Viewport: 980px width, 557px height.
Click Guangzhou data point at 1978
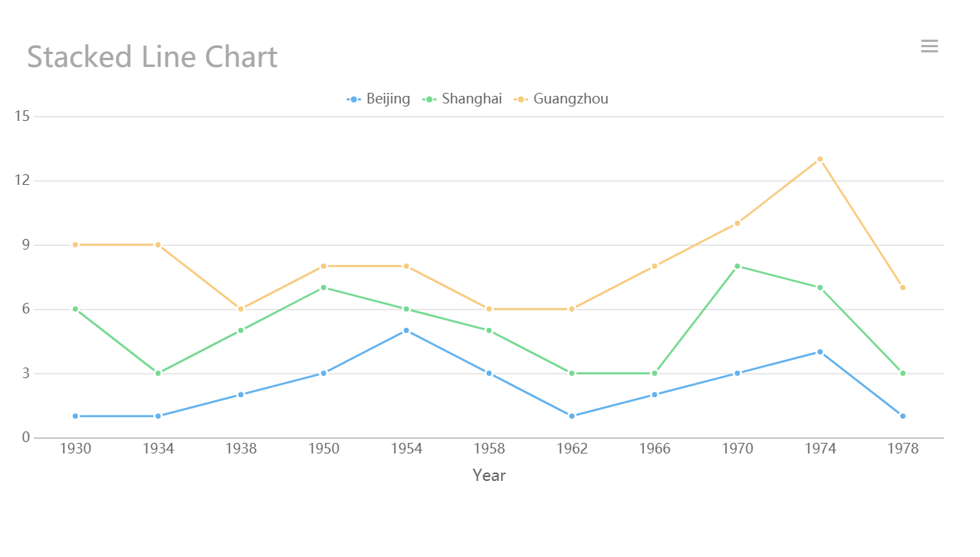tap(902, 288)
